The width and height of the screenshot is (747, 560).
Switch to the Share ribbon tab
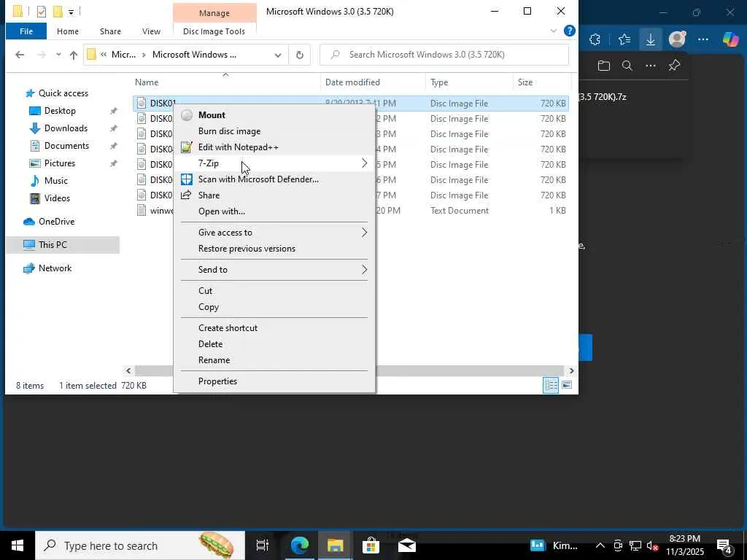110,31
